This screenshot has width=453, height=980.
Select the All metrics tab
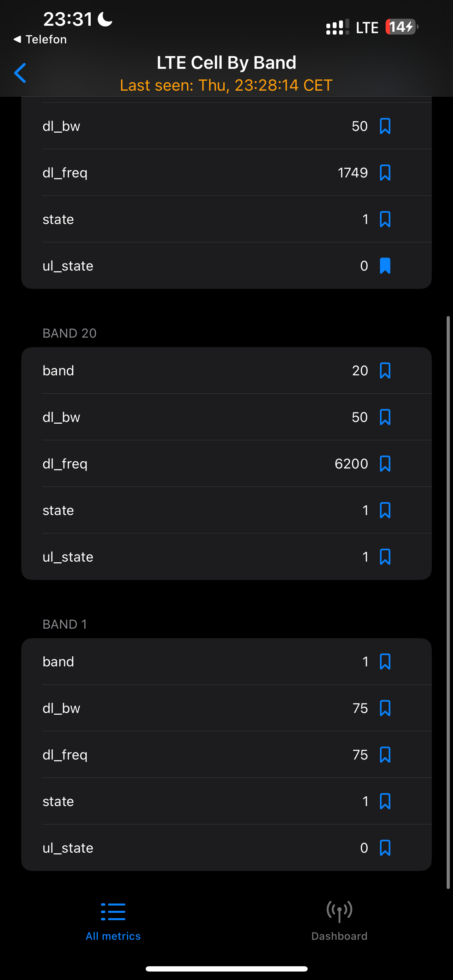[113, 921]
